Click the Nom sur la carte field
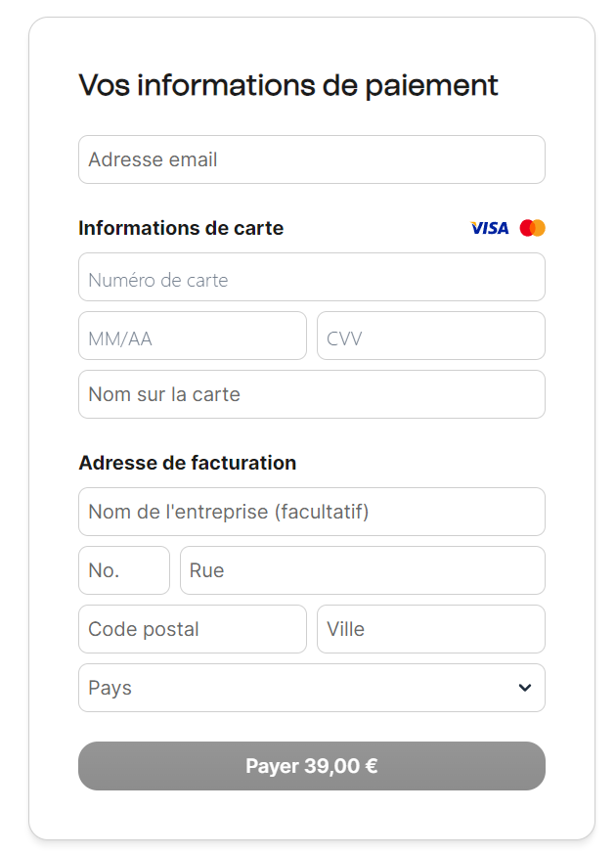Screen dimensions: 616x856 tap(311, 394)
